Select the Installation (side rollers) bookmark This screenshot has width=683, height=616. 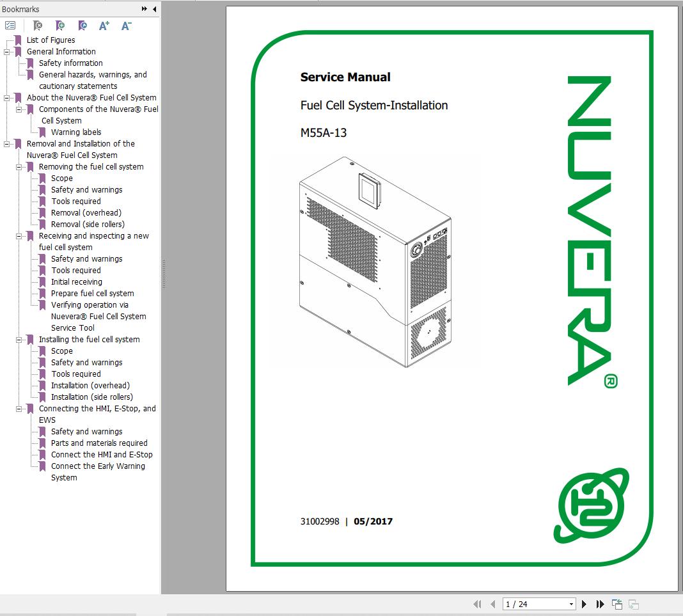[x=92, y=397]
